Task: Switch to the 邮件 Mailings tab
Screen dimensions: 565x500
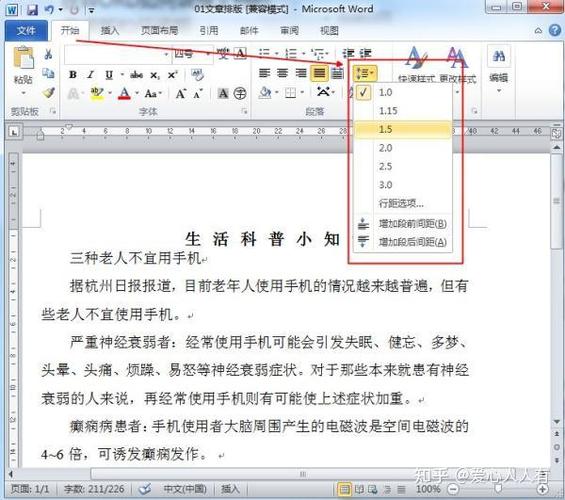Action: click(x=249, y=31)
